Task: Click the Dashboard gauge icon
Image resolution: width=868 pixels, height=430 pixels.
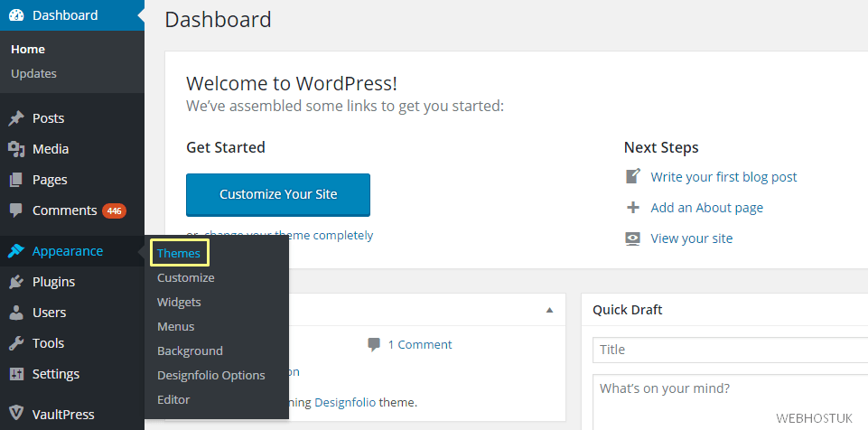Action: pyautogui.click(x=16, y=15)
